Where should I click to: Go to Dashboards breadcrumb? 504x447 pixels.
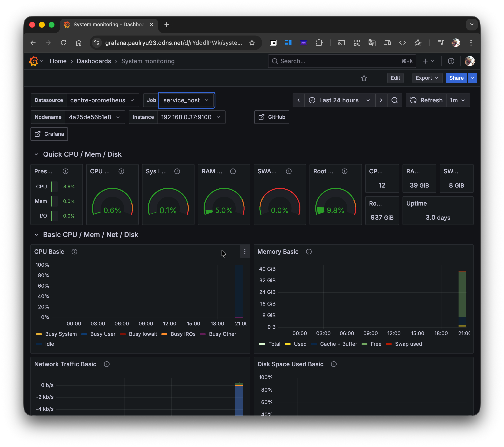tap(94, 61)
